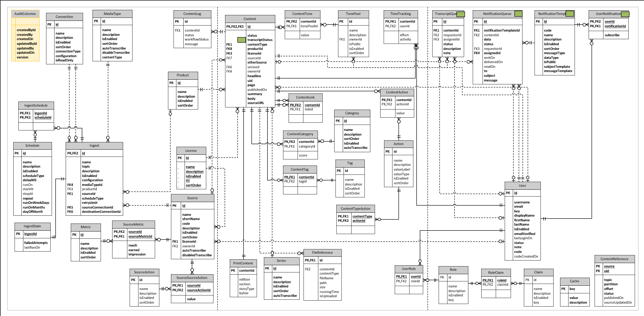Click the destinationConnectionId field in Ingest
Image resolution: width=644 pixels, height=316 pixels.
click(x=101, y=212)
